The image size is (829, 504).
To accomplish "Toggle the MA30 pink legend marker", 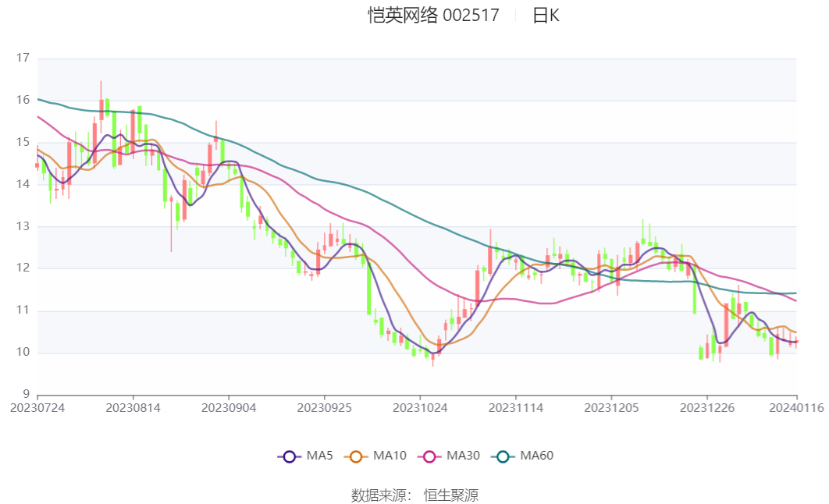I will [x=430, y=456].
